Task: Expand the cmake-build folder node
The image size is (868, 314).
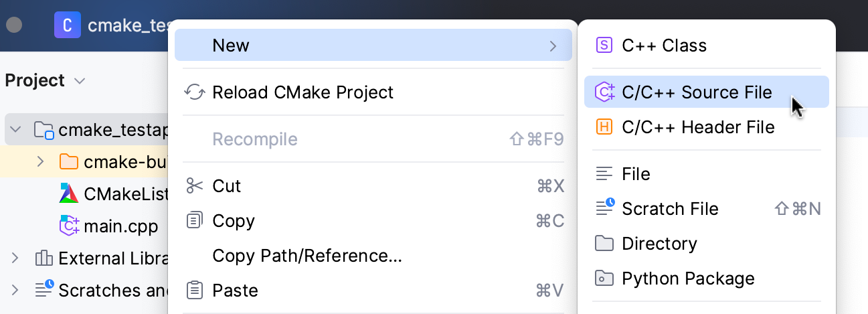Action: coord(40,161)
